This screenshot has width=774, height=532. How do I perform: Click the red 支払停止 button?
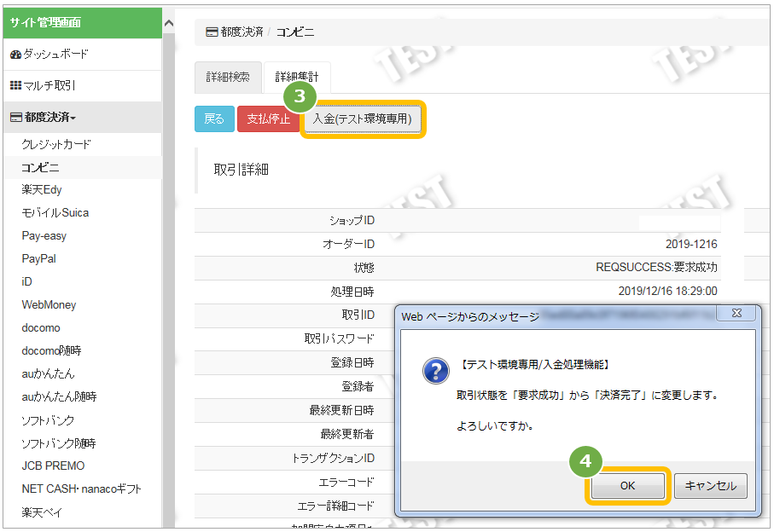coord(268,119)
